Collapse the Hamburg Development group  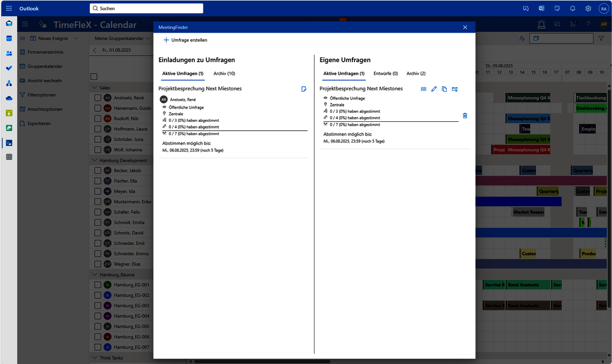pyautogui.click(x=95, y=160)
